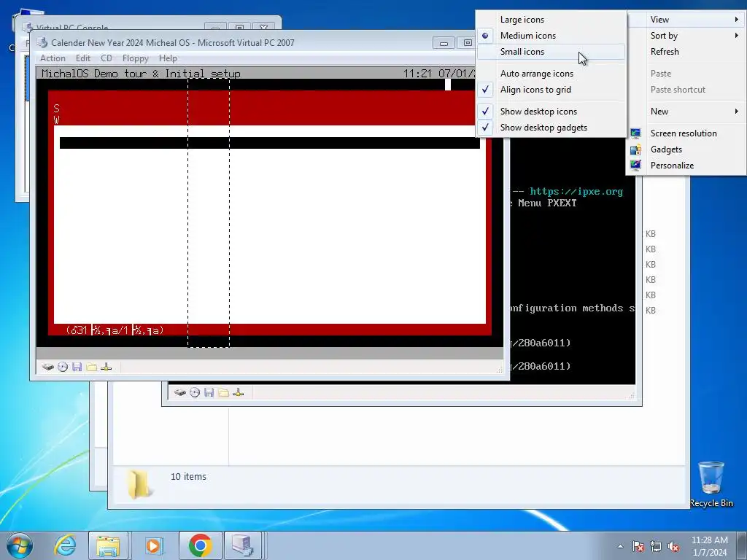Click MichalOS Demo tour title text in VM
Screen dimensions: 747x560
[x=141, y=74]
